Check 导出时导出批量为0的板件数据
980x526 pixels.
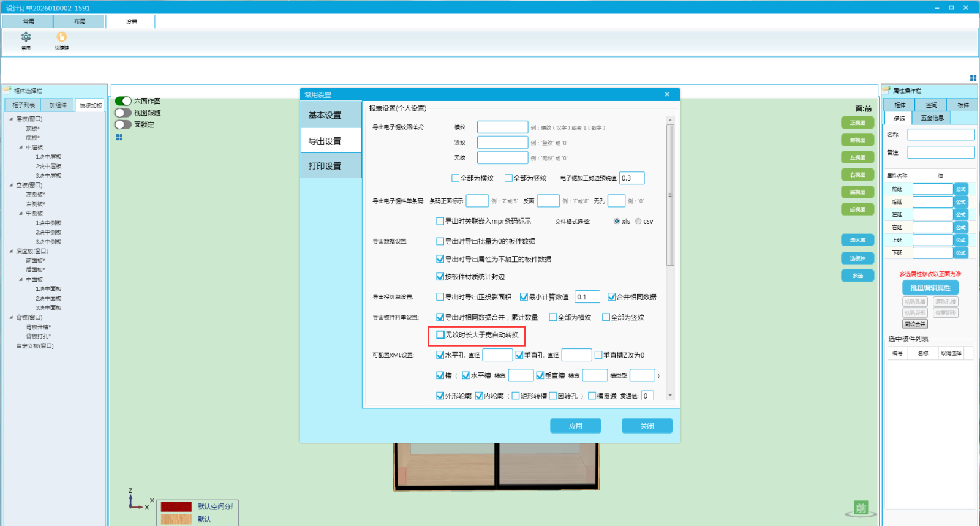(x=440, y=241)
